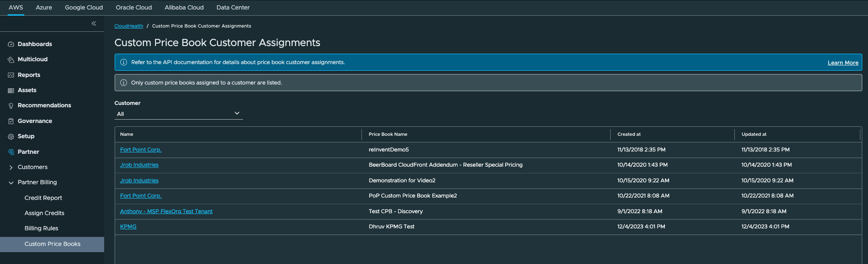Click the CloudHealth breadcrumb link
This screenshot has height=264, width=868.
click(128, 26)
